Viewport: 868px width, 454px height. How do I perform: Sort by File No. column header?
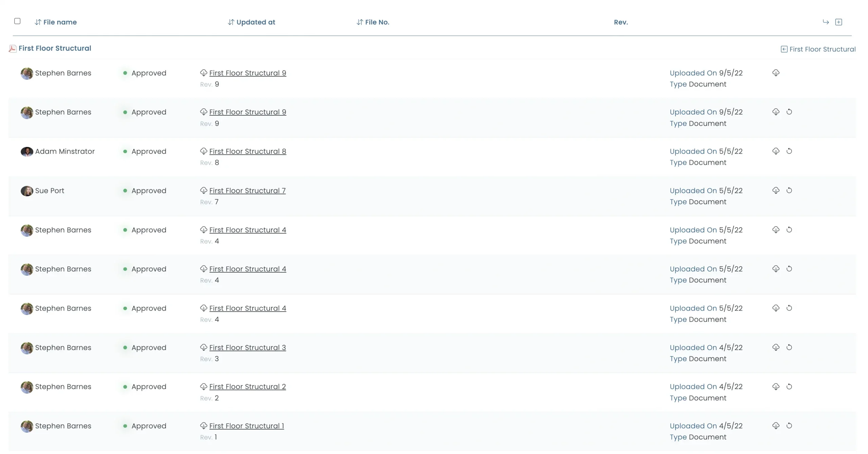pos(373,22)
